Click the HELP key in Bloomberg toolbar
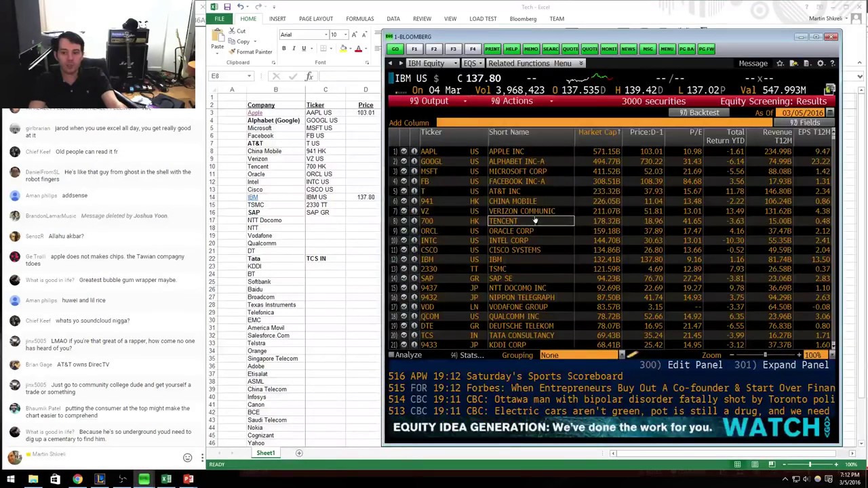The width and height of the screenshot is (868, 488). pos(511,49)
